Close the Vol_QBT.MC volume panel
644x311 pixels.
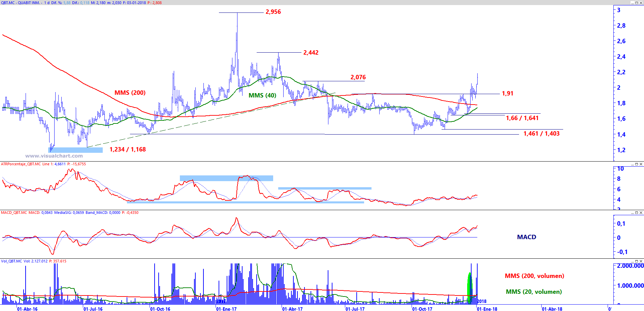click(641, 261)
